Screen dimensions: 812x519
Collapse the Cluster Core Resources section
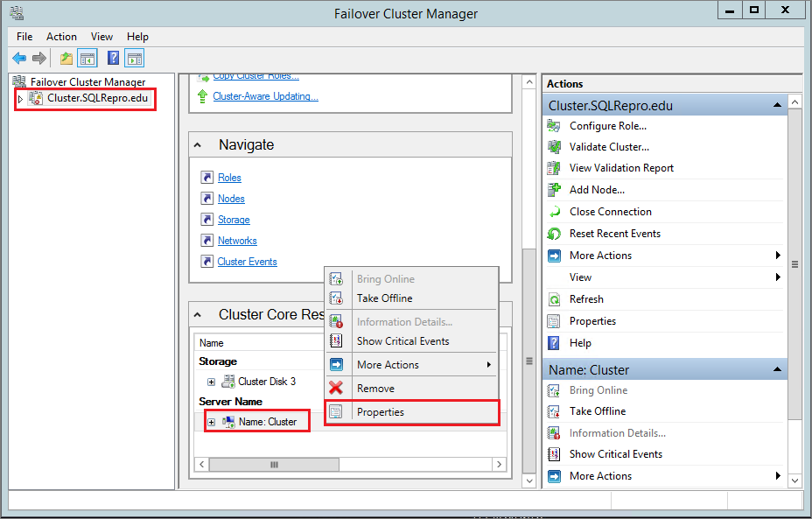point(197,314)
